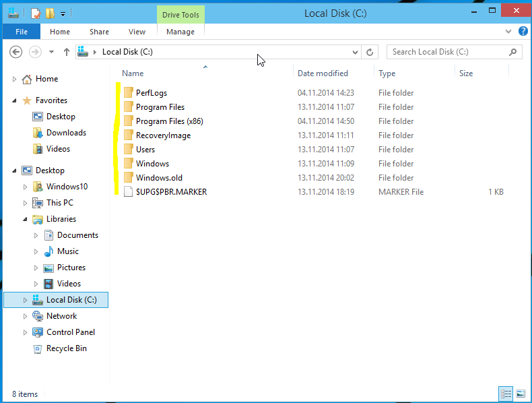This screenshot has height=403, width=532.
Task: Open Help with the question mark icon
Action: [x=523, y=31]
